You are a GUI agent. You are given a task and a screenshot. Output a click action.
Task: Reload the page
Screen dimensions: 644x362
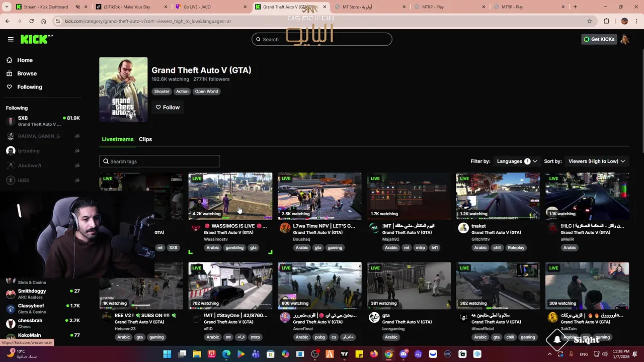(31, 21)
